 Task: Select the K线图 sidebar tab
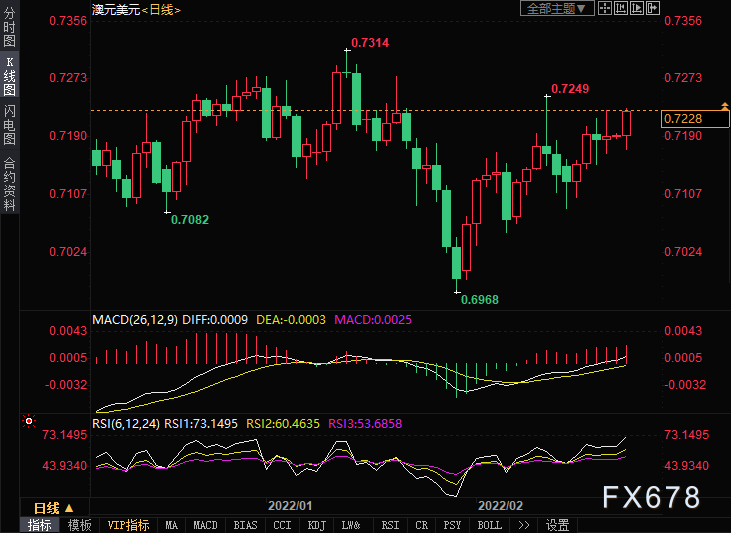[9, 76]
